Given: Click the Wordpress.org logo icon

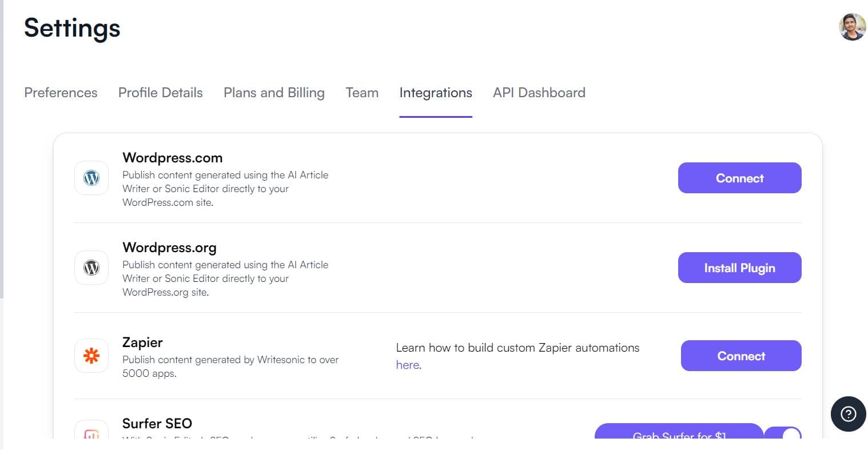Looking at the screenshot, I should click(91, 268).
